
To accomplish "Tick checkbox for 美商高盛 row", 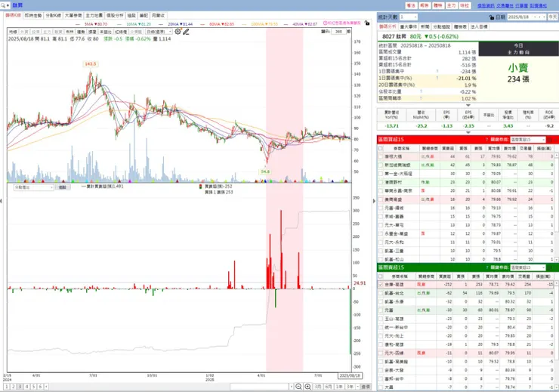I will coord(381,199).
